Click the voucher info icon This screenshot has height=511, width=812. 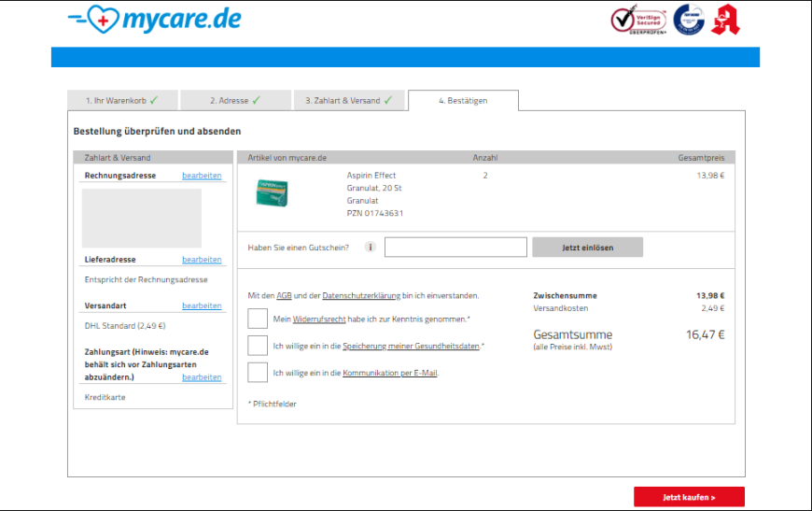pos(370,248)
